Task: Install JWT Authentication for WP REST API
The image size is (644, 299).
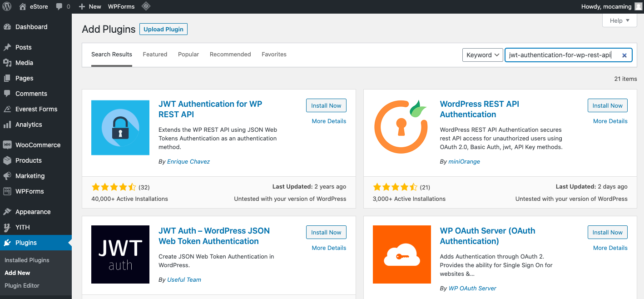Action: coord(326,105)
